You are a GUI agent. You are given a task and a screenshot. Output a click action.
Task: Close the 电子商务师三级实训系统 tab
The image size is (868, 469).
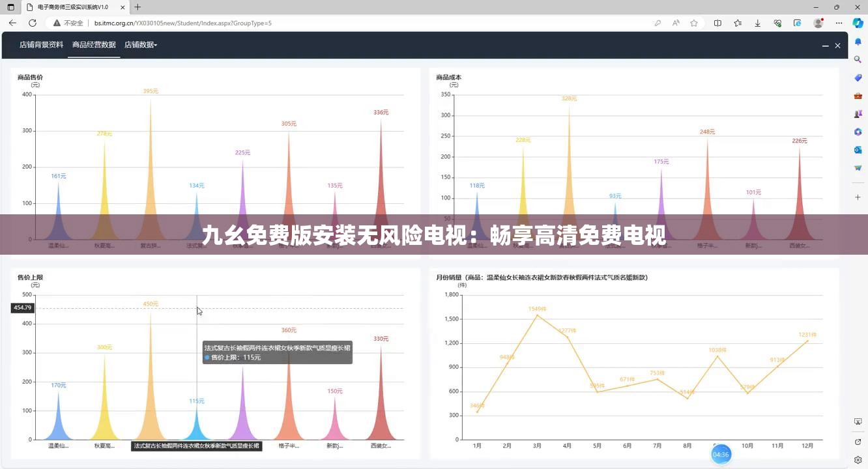point(123,7)
